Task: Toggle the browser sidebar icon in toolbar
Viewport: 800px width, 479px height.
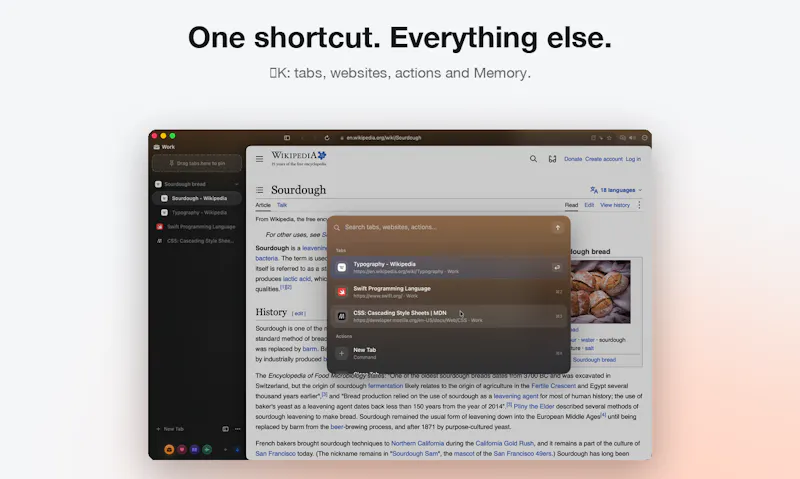Action: pos(287,138)
